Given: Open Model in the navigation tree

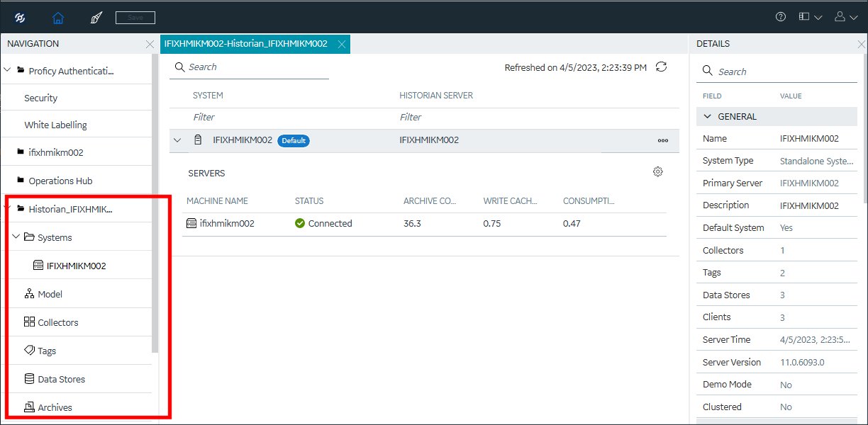Looking at the screenshot, I should [50, 294].
